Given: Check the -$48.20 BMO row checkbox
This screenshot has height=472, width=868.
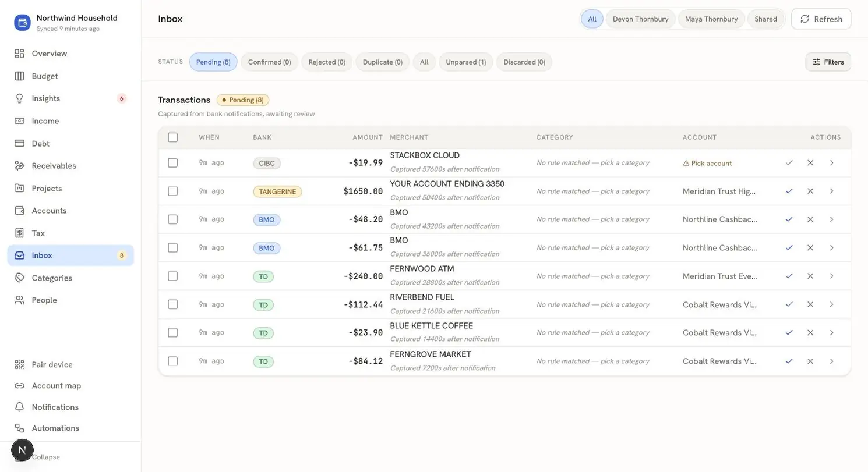Looking at the screenshot, I should point(173,219).
